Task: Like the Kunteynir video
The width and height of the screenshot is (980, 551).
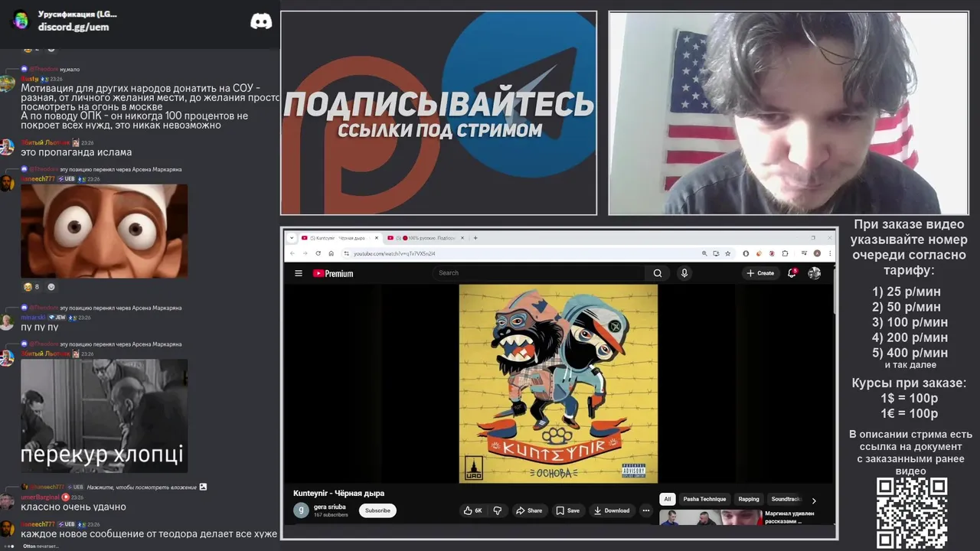Action: click(x=473, y=510)
